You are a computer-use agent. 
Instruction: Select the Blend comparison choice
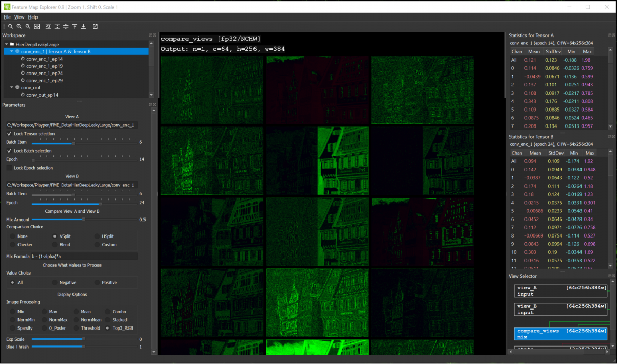[55, 245]
